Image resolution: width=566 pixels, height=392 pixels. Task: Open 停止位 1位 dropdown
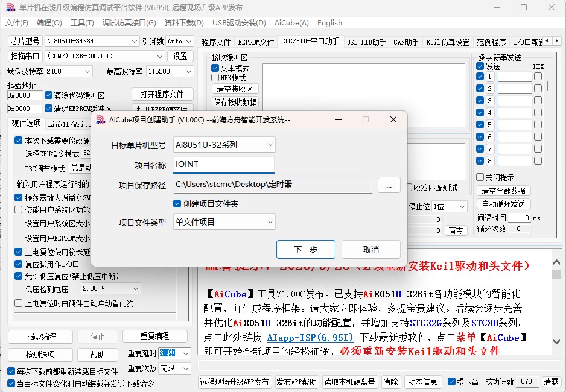point(450,207)
